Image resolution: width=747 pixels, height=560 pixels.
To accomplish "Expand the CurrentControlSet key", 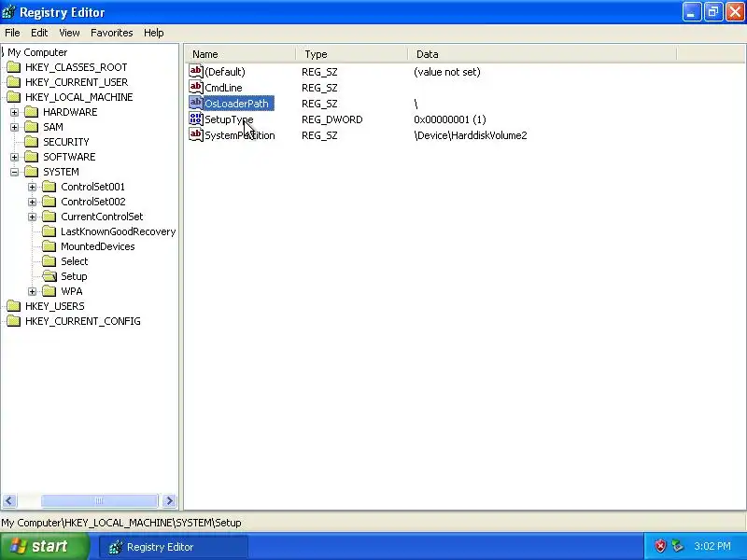I will [32, 217].
